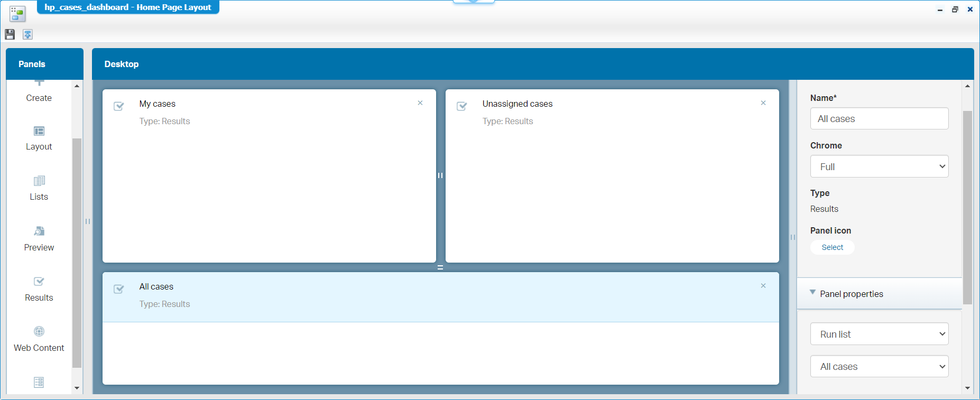Open the All cases list dropdown
980x400 pixels.
pos(879,367)
